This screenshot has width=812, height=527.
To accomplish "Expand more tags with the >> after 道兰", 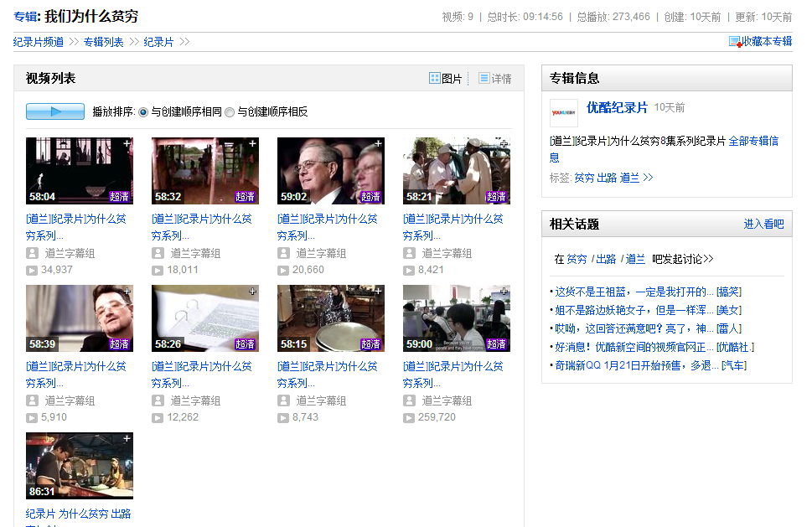I will point(648,178).
